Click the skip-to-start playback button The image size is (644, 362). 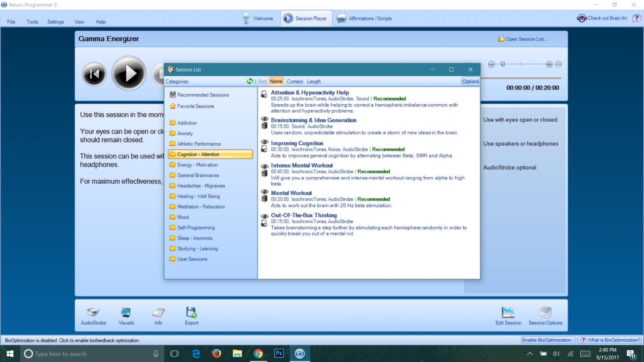pyautogui.click(x=94, y=74)
